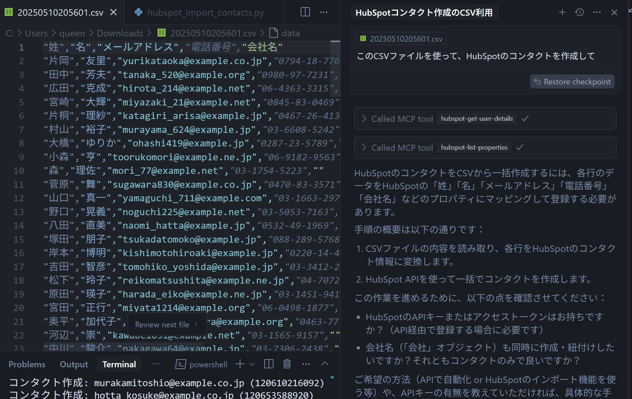This screenshot has width=632, height=399.
Task: Click ohashi419@example.jp in the editor
Action: (188, 143)
